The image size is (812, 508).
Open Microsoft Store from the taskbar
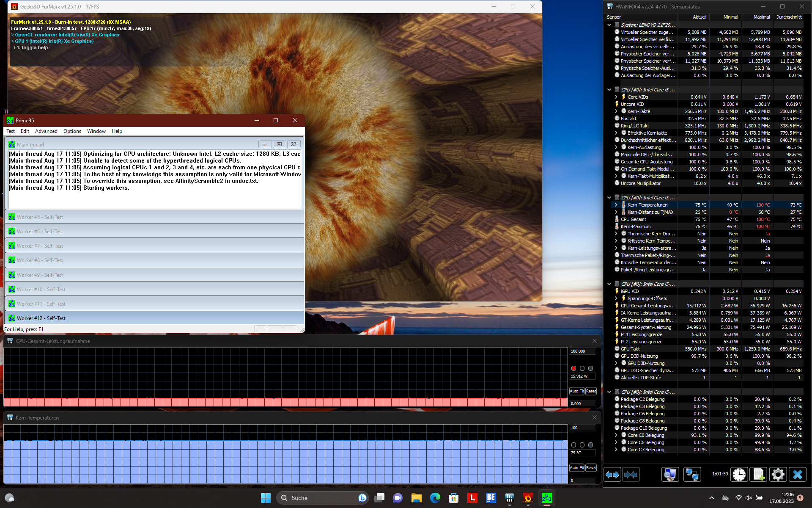[x=454, y=498]
